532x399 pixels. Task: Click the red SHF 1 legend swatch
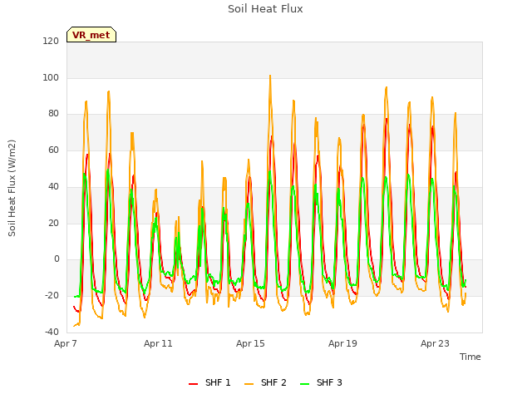pyautogui.click(x=193, y=384)
